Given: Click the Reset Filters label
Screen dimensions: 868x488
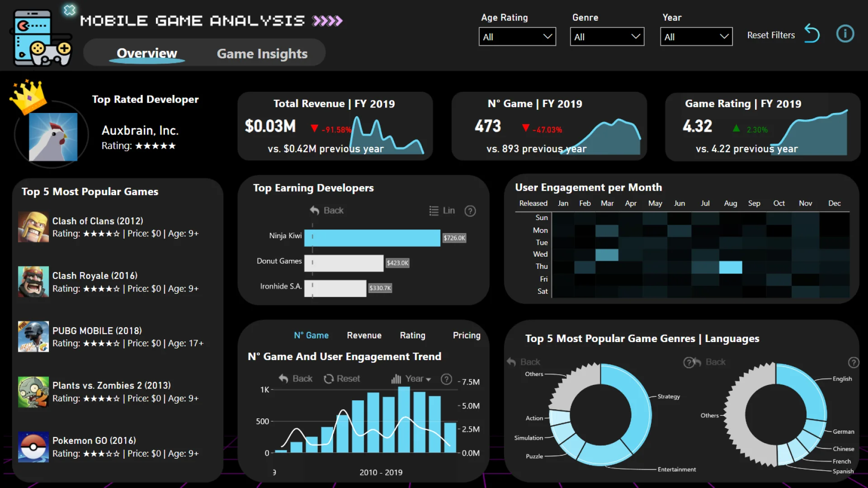Looking at the screenshot, I should pyautogui.click(x=771, y=35).
